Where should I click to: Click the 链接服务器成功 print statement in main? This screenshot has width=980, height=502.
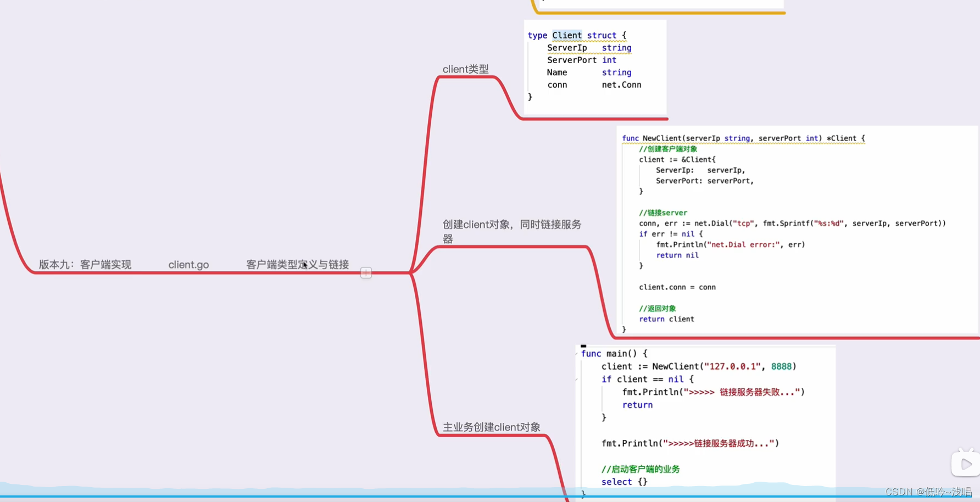pos(689,443)
